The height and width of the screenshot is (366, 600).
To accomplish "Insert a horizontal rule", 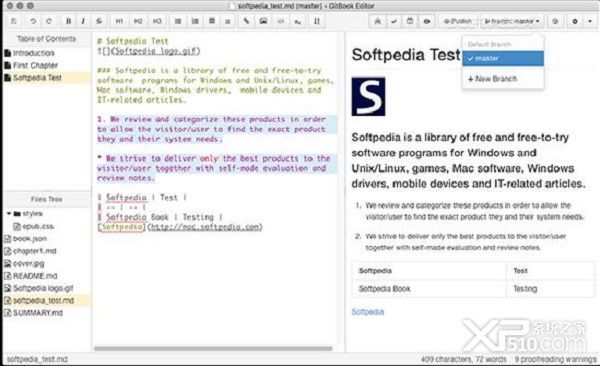I will 228,21.
